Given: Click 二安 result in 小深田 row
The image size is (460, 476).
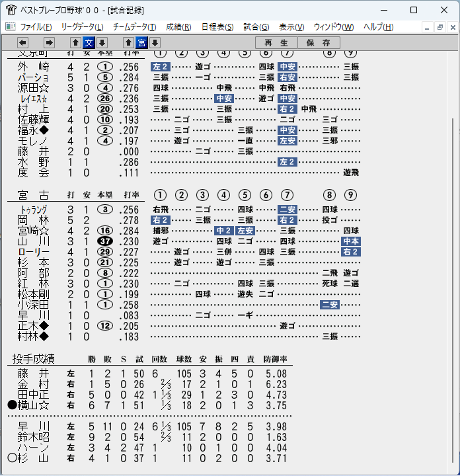Looking at the screenshot, I should coord(330,305).
